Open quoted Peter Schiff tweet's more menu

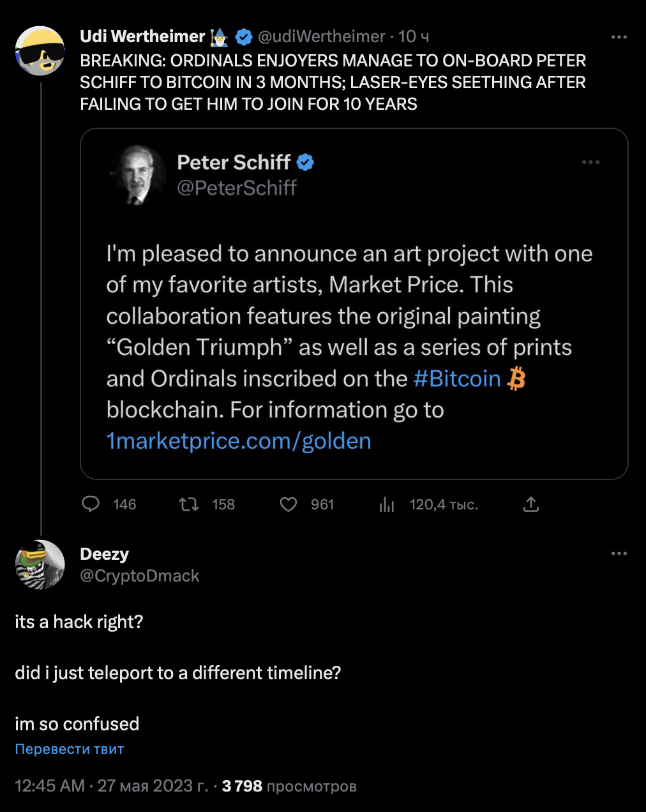pyautogui.click(x=590, y=162)
